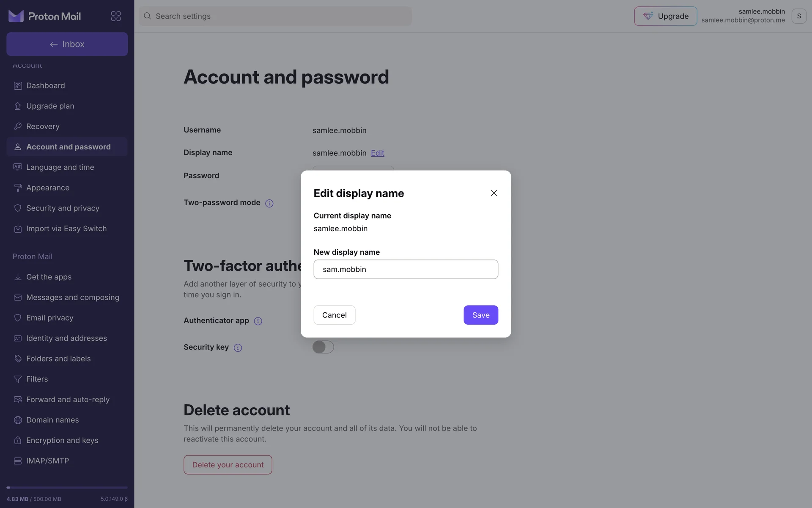Click the search magnifier icon

(147, 16)
